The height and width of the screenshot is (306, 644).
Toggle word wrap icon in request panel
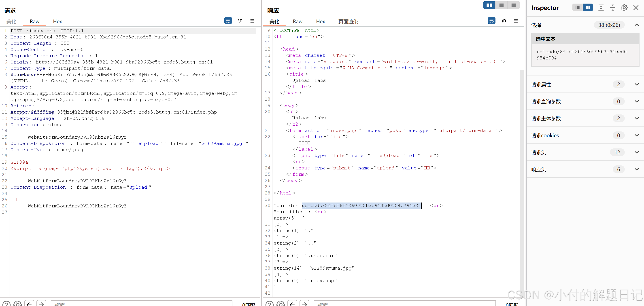[x=228, y=21]
